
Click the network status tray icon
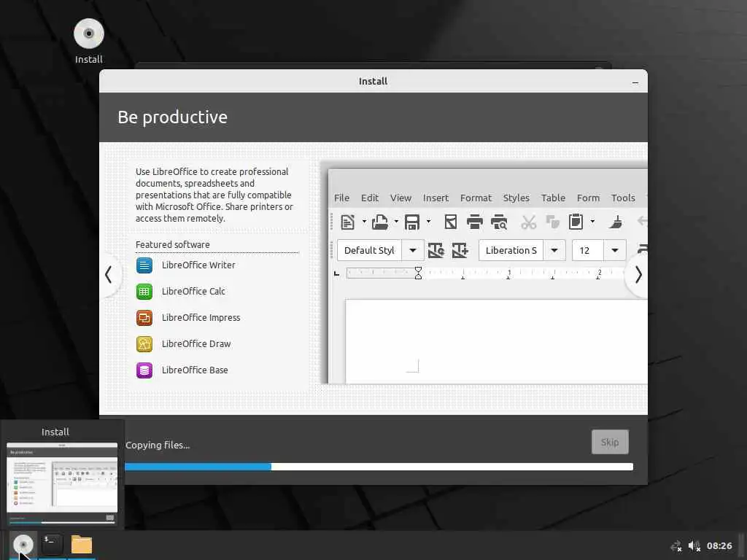(676, 546)
